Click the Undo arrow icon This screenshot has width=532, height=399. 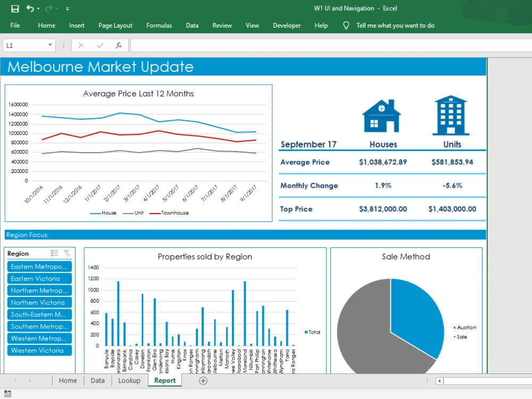[x=30, y=8]
